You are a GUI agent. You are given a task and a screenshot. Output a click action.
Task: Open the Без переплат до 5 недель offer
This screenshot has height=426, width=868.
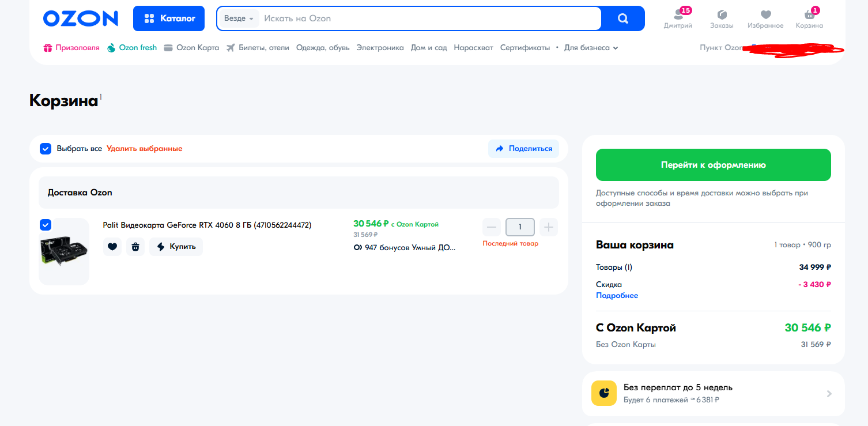tap(714, 394)
